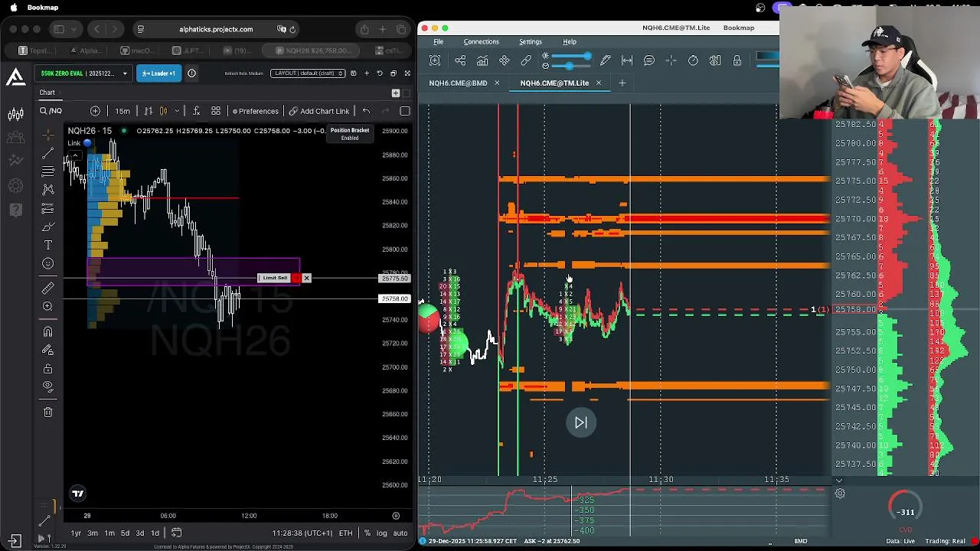Click the Limit Sell order label
The height and width of the screenshot is (551, 980).
pos(274,278)
